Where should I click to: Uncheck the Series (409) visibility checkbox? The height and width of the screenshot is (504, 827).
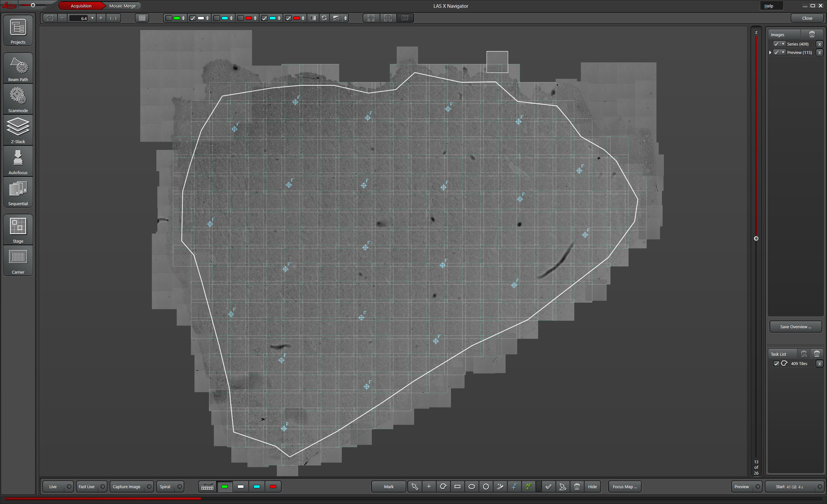pyautogui.click(x=776, y=44)
